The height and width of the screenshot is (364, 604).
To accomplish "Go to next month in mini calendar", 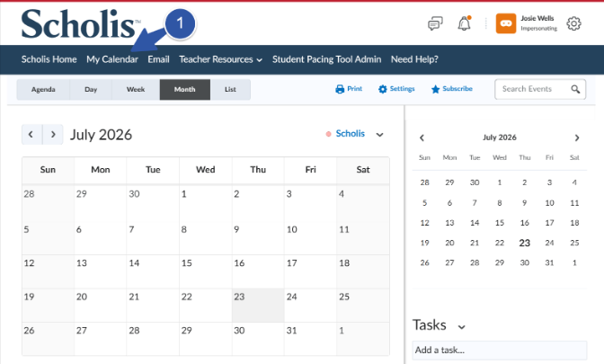I will click(x=577, y=138).
